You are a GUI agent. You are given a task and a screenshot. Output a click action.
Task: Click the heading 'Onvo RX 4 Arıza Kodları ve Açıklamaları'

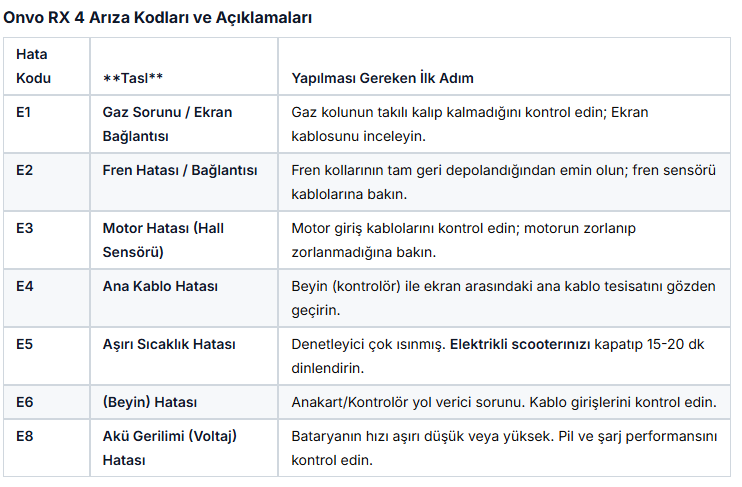(x=157, y=17)
